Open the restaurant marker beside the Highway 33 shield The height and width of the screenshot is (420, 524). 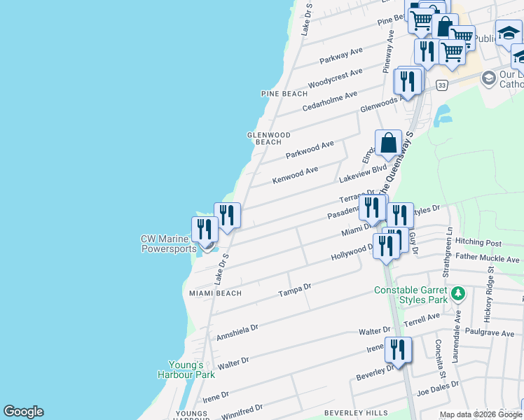(x=408, y=83)
